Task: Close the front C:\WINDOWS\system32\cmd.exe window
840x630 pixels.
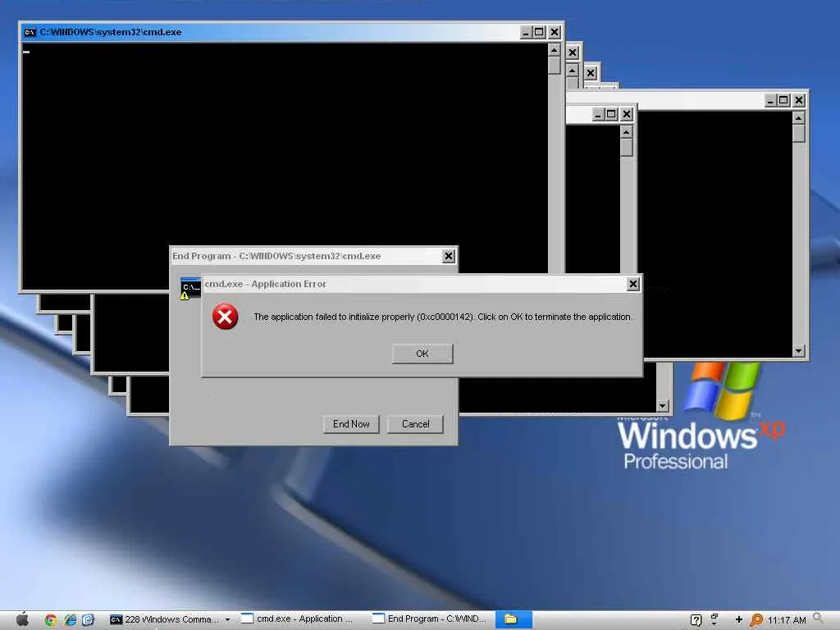Action: tap(555, 32)
